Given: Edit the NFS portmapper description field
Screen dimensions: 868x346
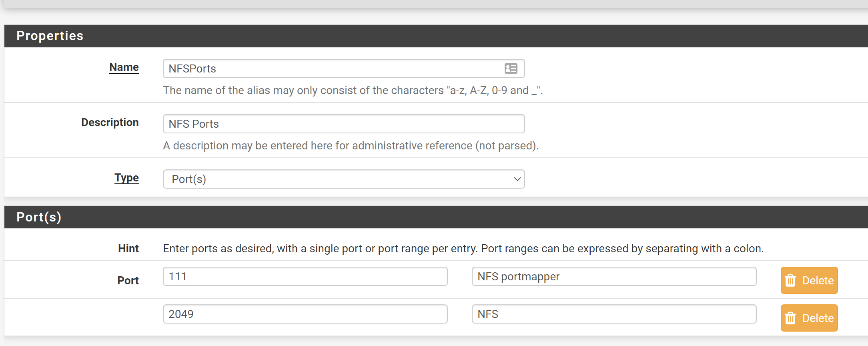Looking at the screenshot, I should tap(614, 276).
